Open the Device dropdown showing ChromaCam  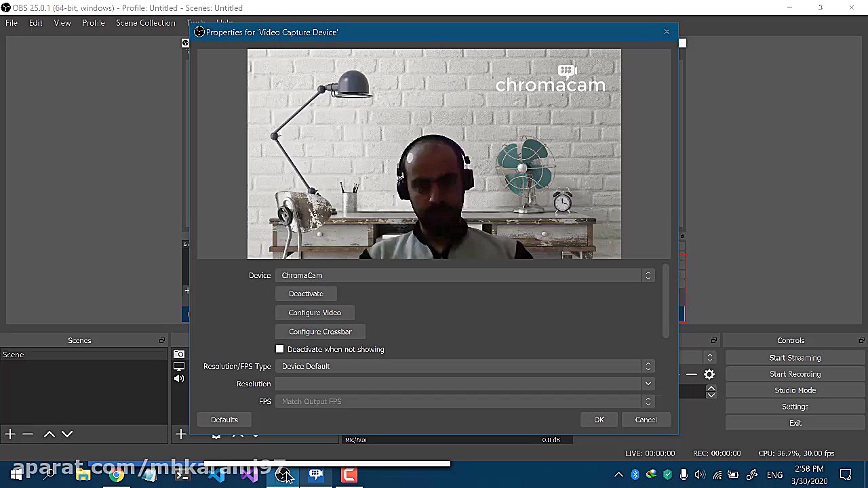pos(465,275)
